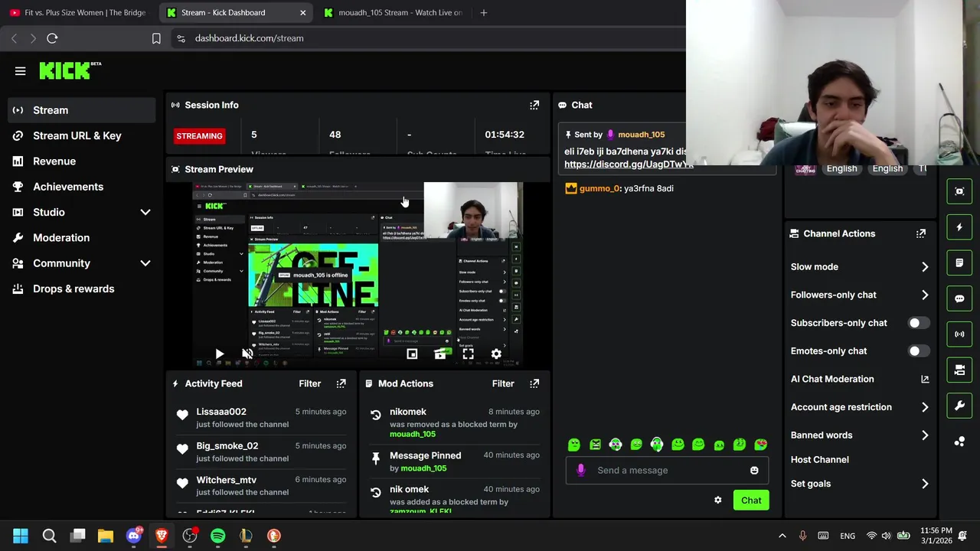Open the pinned discord.gg link
Image resolution: width=980 pixels, height=551 pixels.
629,165
